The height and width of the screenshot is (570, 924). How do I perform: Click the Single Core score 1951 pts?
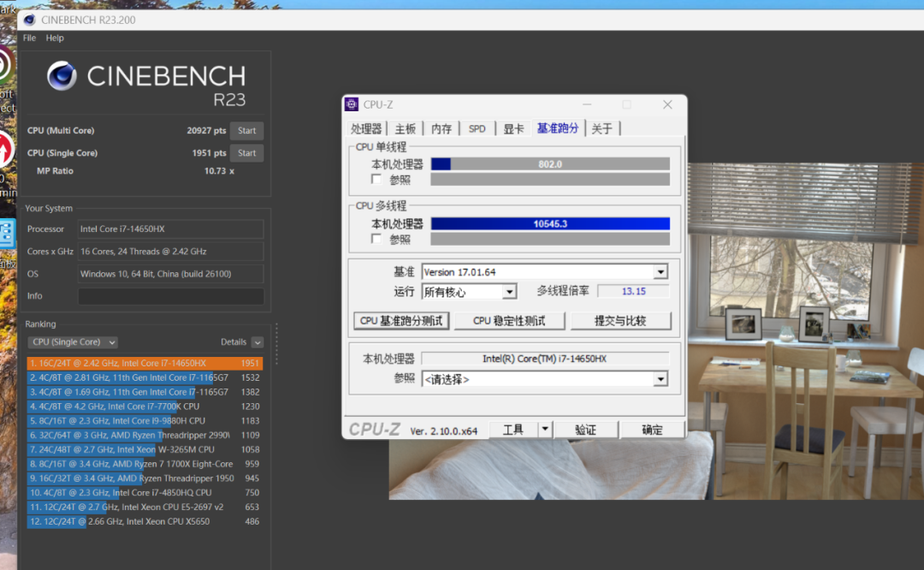[x=210, y=152]
